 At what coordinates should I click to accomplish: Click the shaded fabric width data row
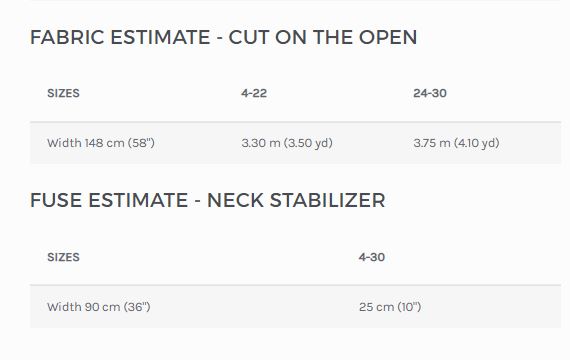pos(296,143)
